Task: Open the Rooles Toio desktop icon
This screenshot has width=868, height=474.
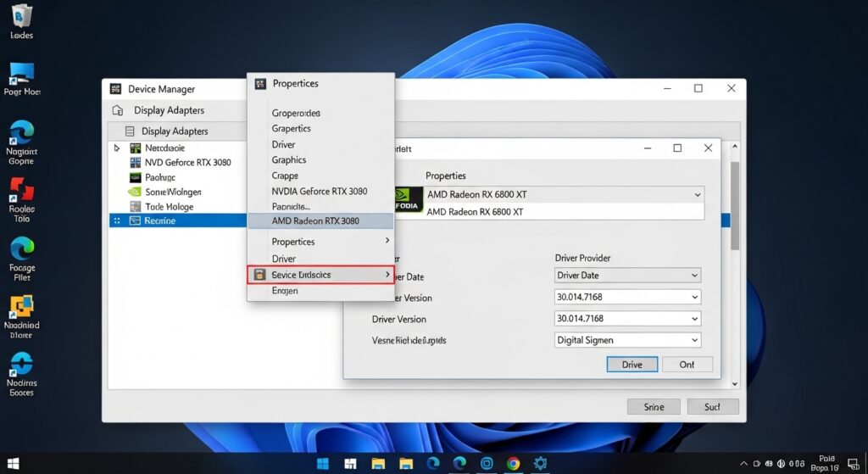Action: coord(21,200)
